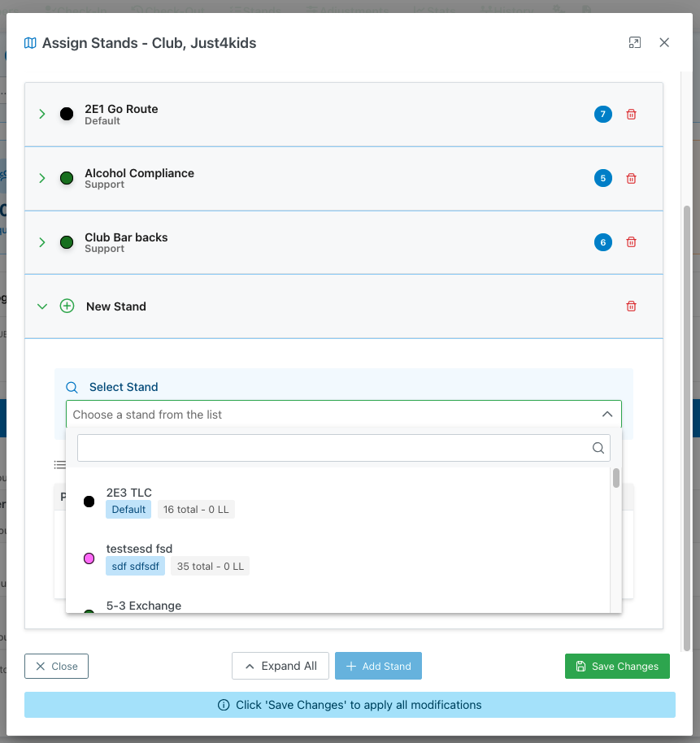Click the 7 count badge on 2E1 Go Route

(x=602, y=115)
